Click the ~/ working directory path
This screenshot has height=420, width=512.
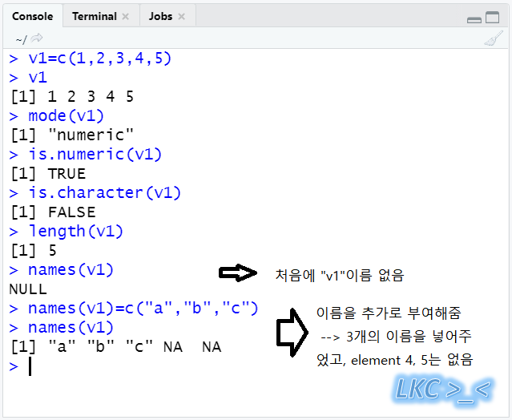tap(21, 39)
